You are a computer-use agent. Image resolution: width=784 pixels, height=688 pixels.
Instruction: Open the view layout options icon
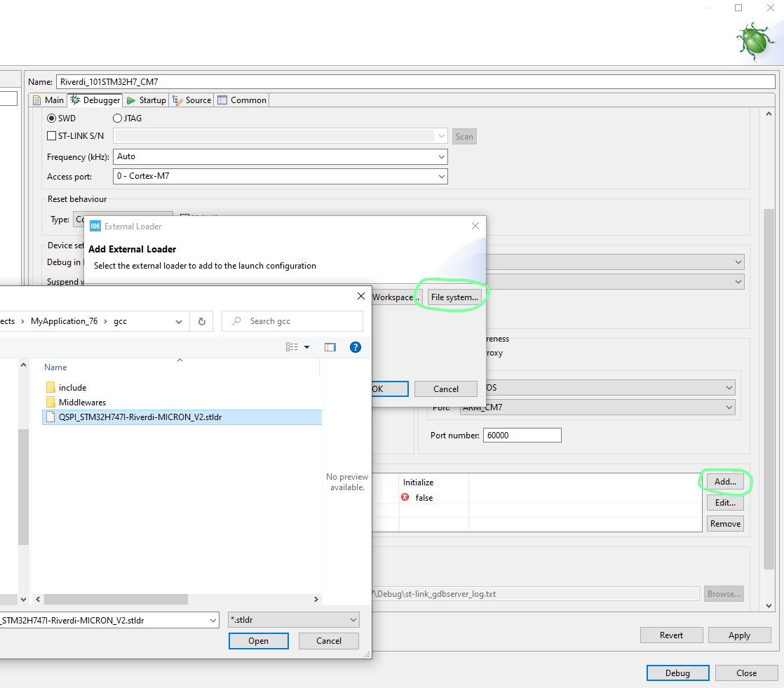(x=292, y=347)
